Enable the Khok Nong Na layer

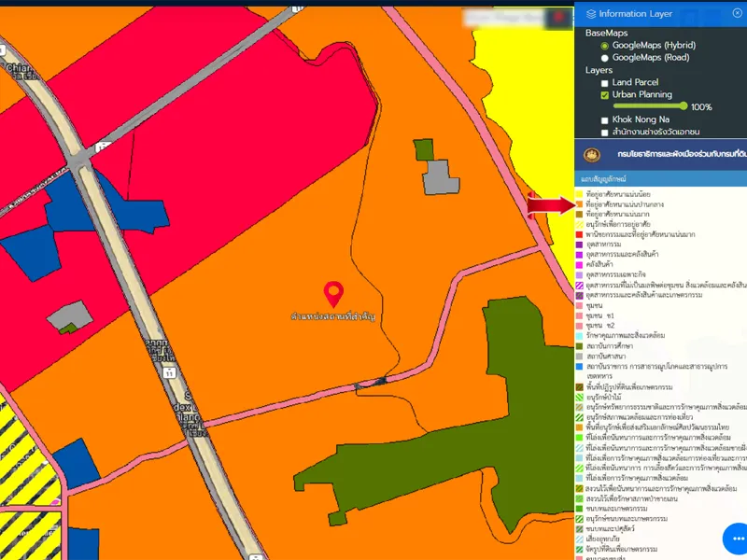[605, 120]
